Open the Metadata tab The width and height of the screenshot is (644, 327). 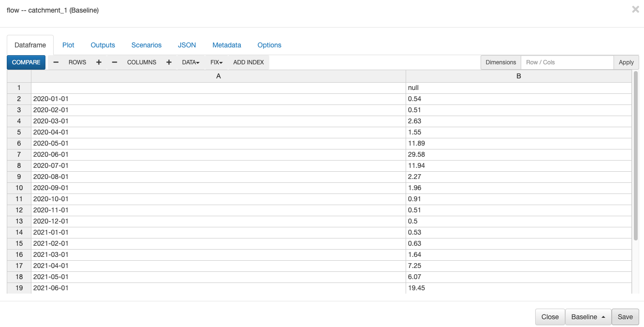click(x=227, y=45)
